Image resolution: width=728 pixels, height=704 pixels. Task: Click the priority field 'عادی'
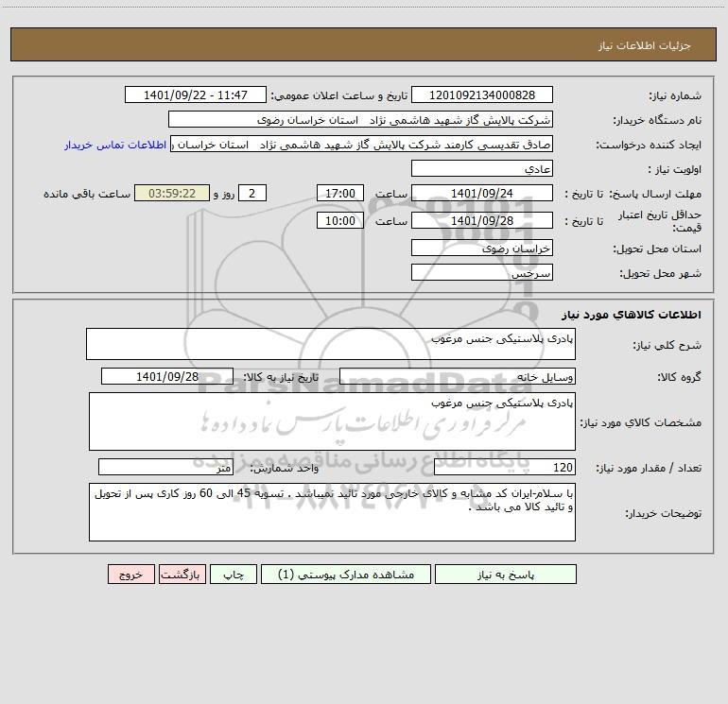(x=482, y=168)
